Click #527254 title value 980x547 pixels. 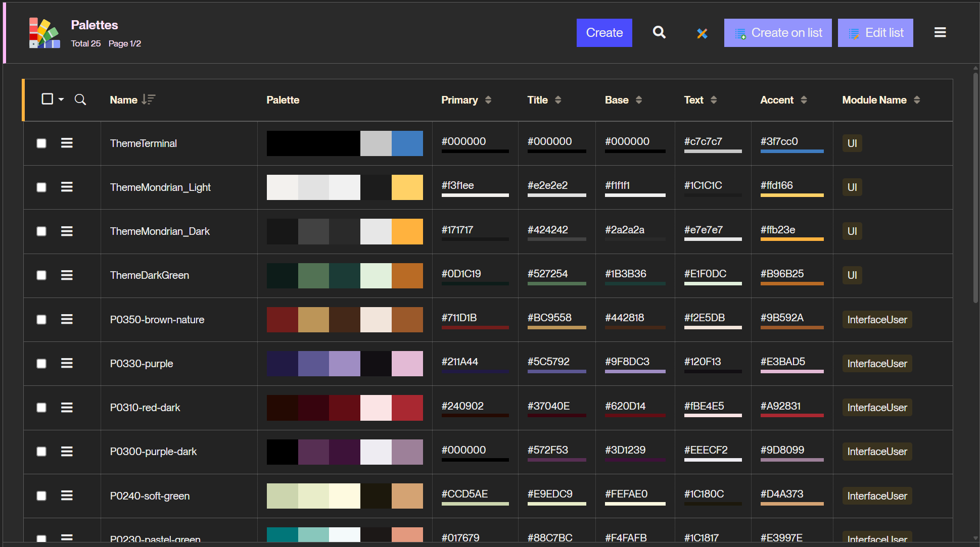point(547,274)
